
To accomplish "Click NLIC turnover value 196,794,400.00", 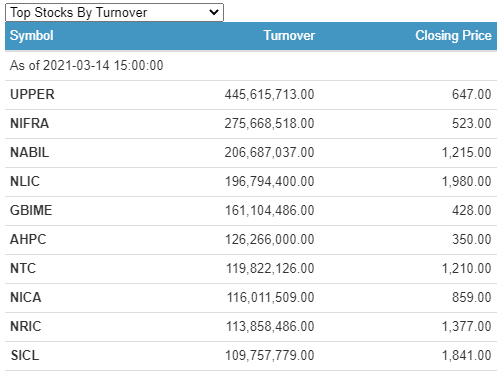I will 270,181.
